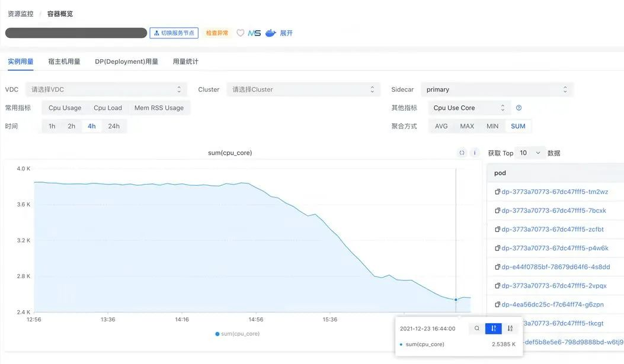
Task: Open pod link ending in 7bcxk
Action: (x=553, y=211)
